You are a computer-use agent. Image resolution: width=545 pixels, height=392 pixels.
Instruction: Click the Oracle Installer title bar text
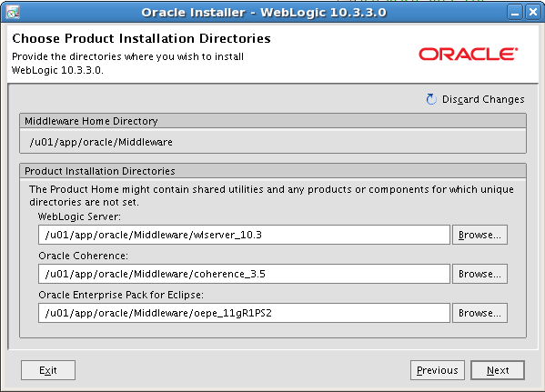click(x=264, y=13)
